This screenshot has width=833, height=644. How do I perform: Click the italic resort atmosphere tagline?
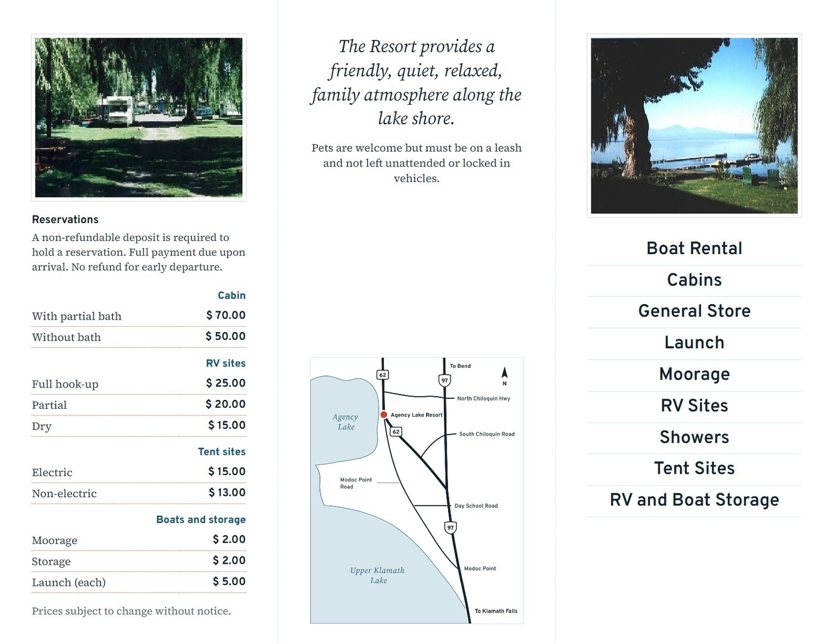click(416, 82)
